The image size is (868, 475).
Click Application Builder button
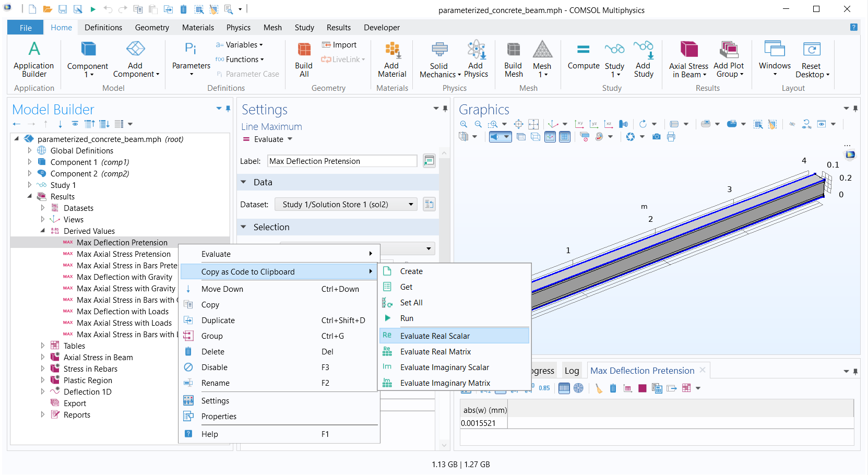34,60
